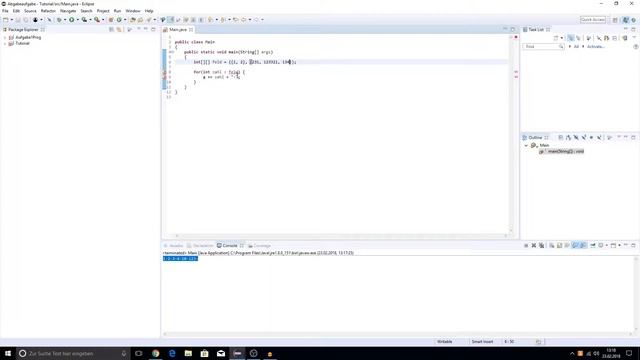Open the New file dropdown arrow in toolbar

click(11, 20)
